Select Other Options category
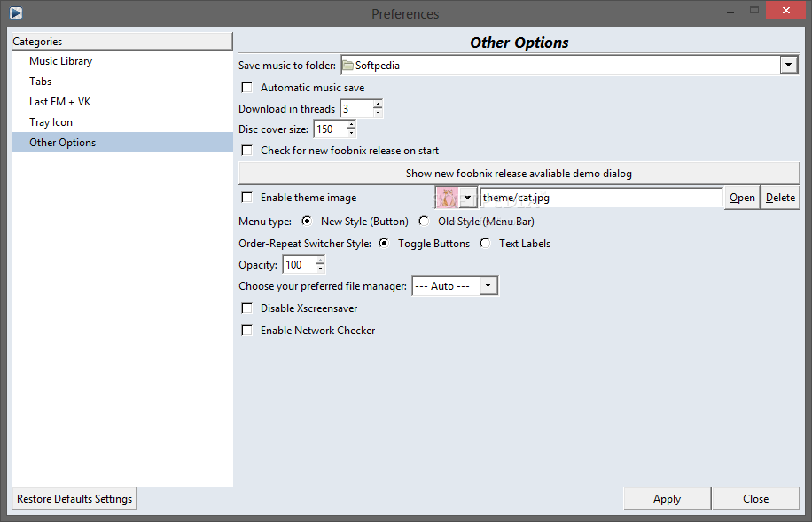Screen dimensions: 812x522 coord(122,143)
